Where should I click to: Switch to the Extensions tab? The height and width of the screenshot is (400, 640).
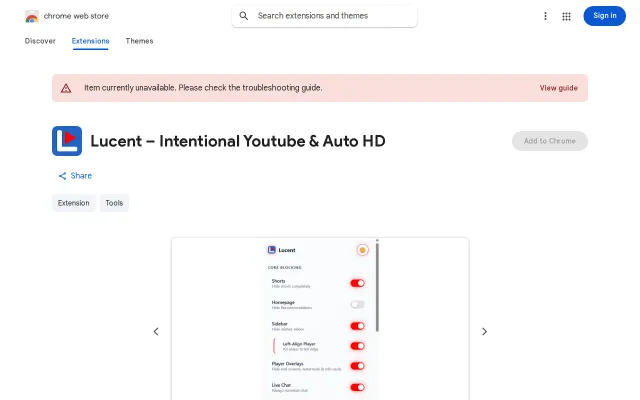[90, 41]
